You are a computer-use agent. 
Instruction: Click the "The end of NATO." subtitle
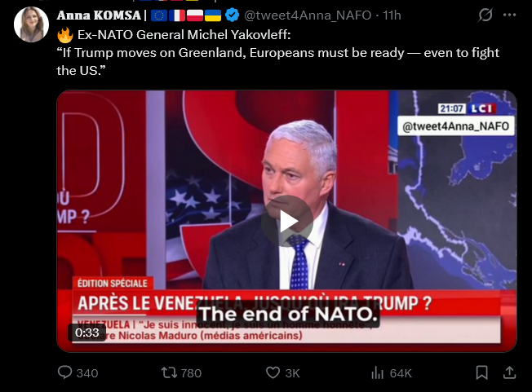click(x=286, y=314)
